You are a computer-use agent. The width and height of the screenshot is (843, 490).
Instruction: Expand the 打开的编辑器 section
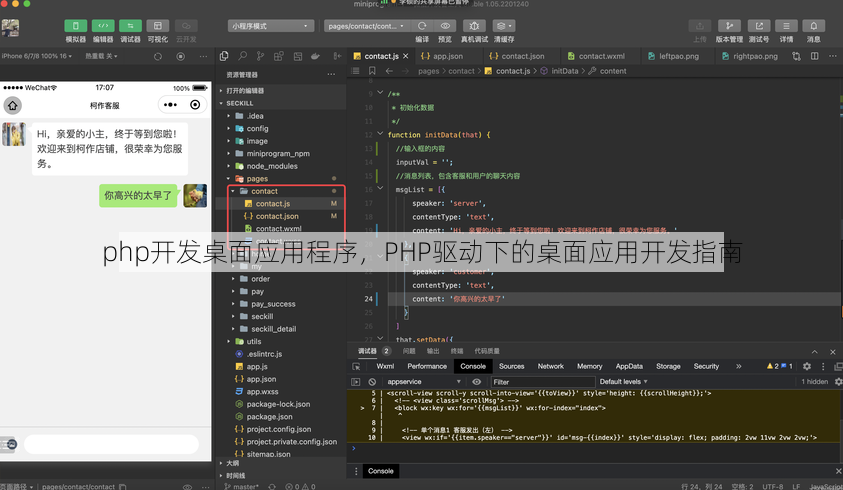281,90
